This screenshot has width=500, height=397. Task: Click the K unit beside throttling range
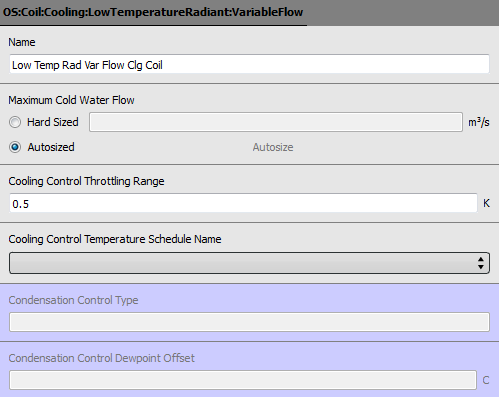coord(486,203)
